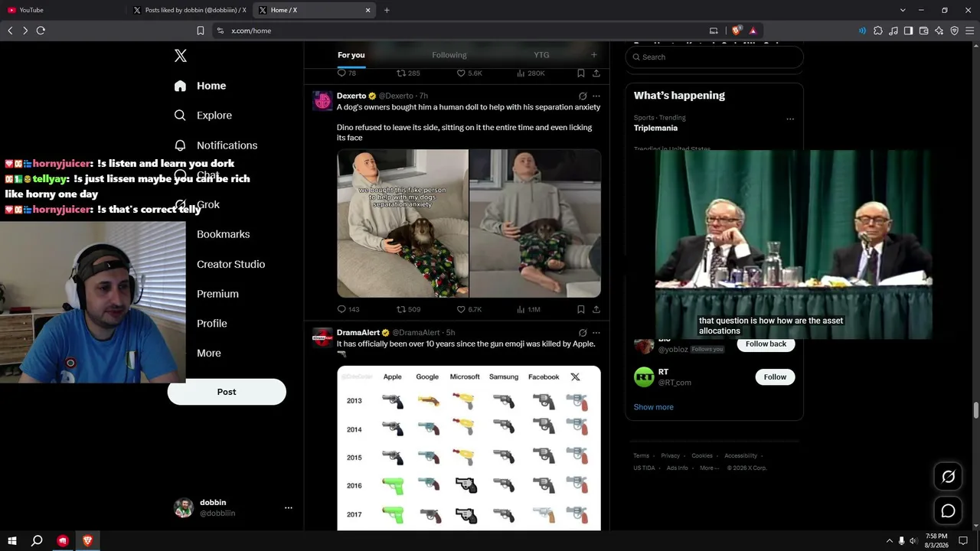Reply to the post with 78 replies
The height and width of the screenshot is (551, 980).
tap(347, 73)
